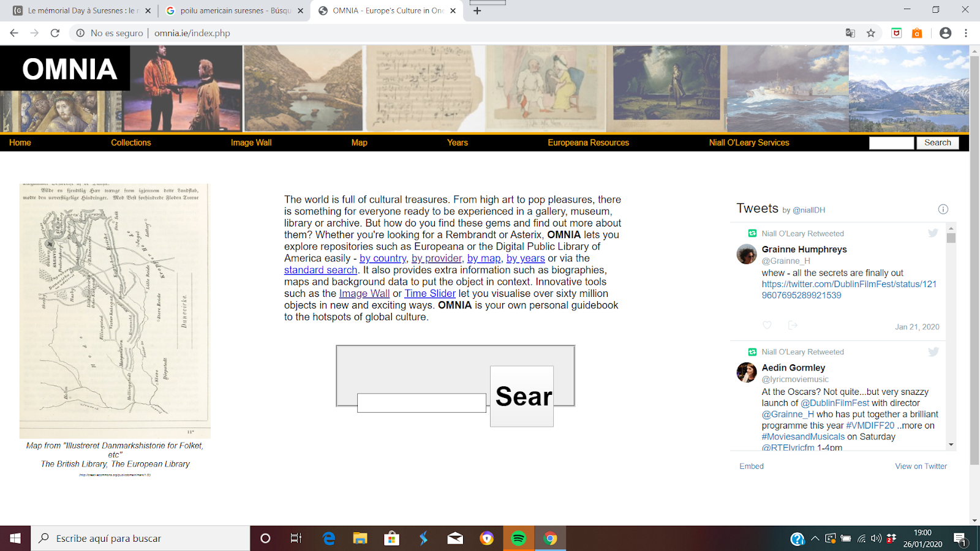
Task: Open the DublinFilmFest tweet status link
Action: pyautogui.click(x=849, y=290)
